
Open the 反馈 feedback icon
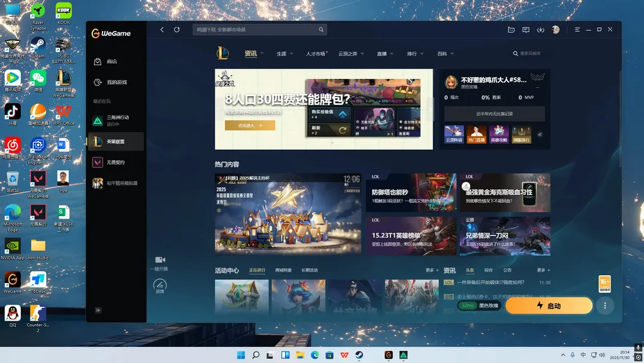[160, 285]
